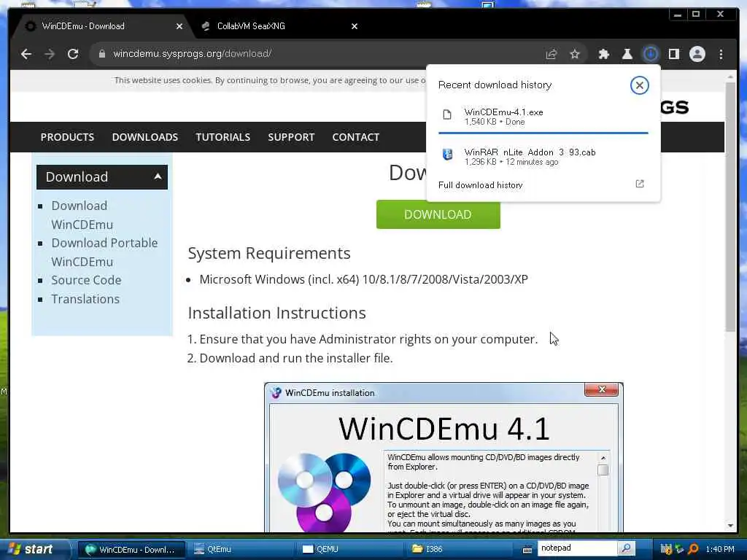Open the SUPPORT menu
Viewport: 747px width, 560px height.
tap(291, 137)
